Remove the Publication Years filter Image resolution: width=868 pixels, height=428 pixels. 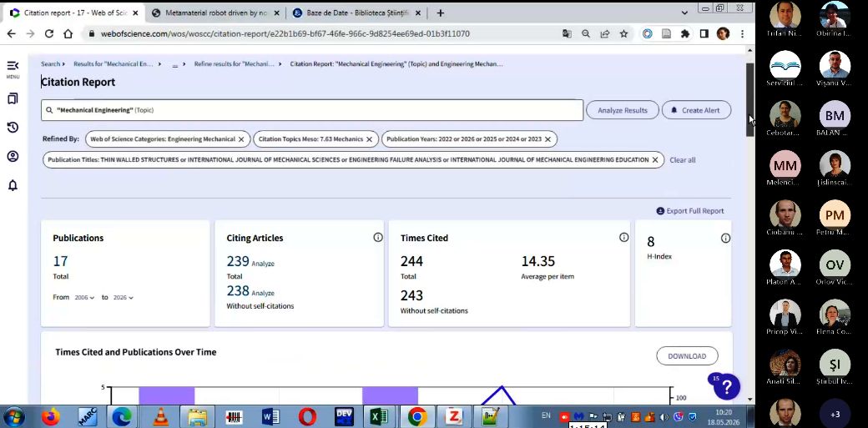tap(548, 139)
